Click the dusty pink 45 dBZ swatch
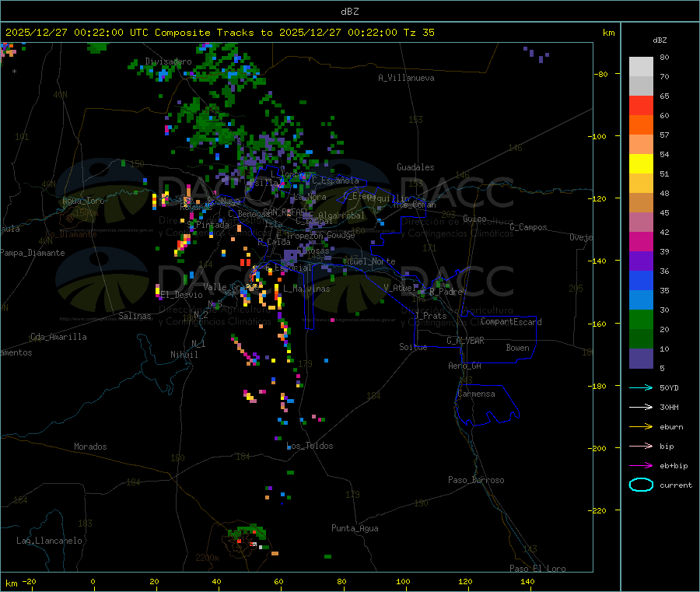The height and width of the screenshot is (592, 700). 641,222
